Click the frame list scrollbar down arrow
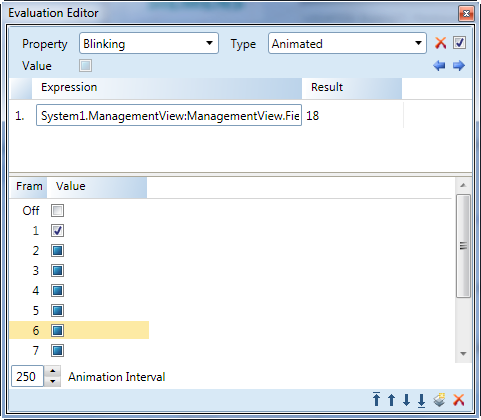 [x=463, y=354]
